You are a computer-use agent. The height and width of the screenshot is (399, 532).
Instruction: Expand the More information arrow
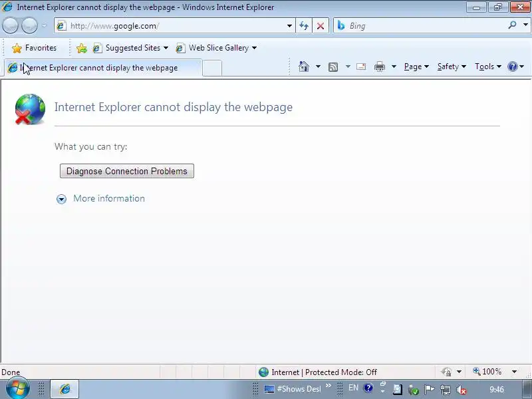click(x=61, y=199)
